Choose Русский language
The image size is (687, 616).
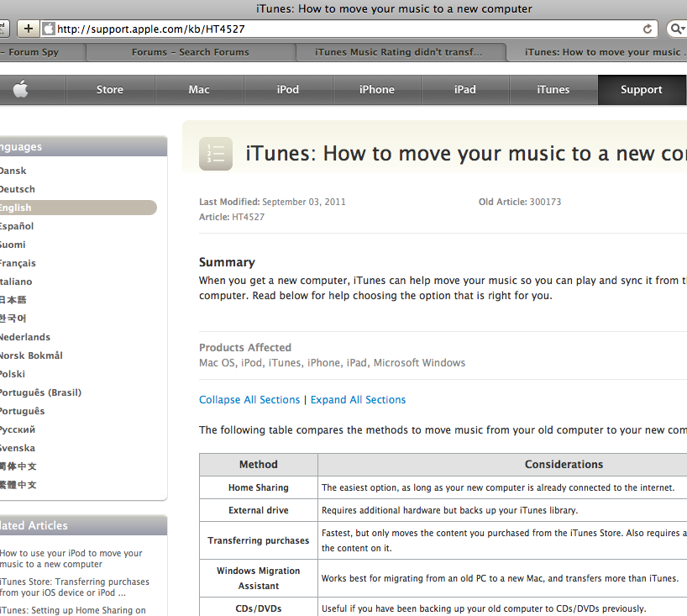coord(17,429)
